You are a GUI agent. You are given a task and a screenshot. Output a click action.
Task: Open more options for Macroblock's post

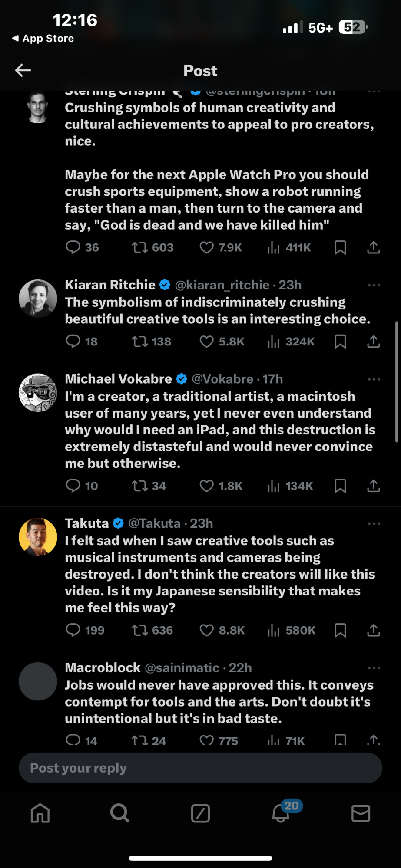point(374,668)
